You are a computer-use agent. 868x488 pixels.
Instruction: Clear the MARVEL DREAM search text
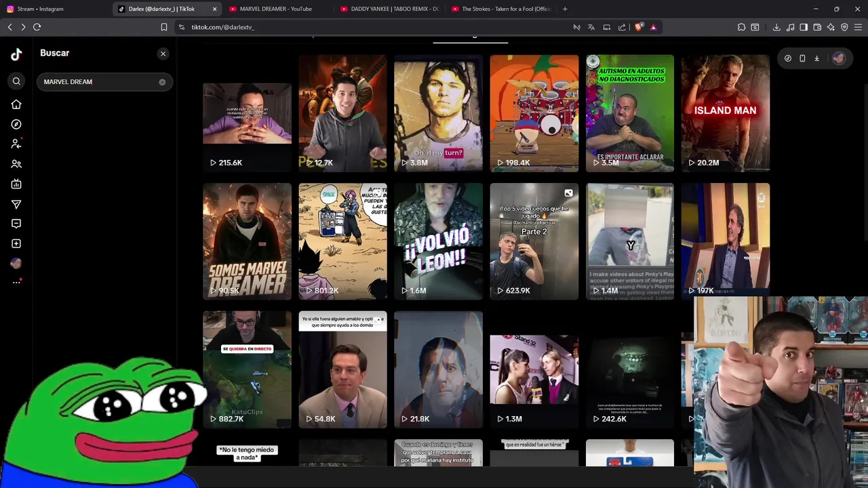[162, 82]
